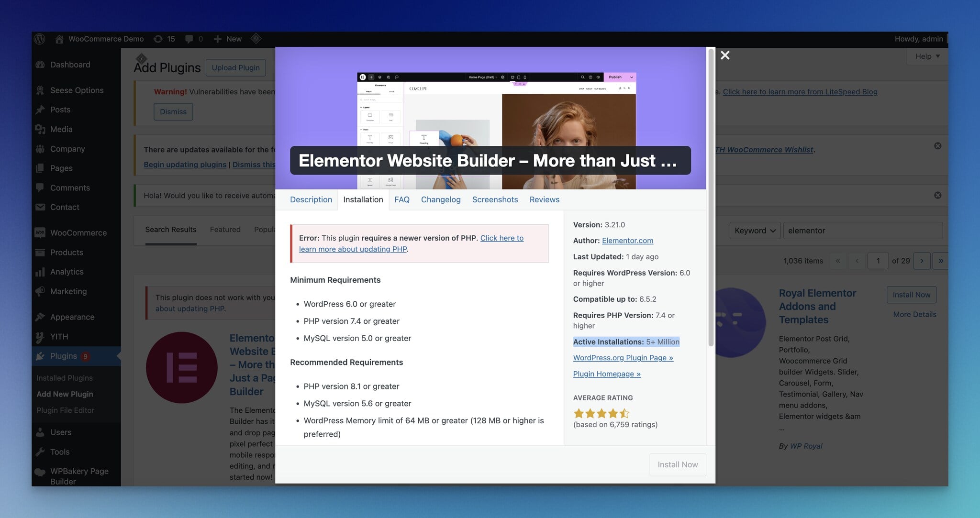The image size is (980, 518).
Task: Expand the Help dropdown tab
Action: (x=927, y=56)
